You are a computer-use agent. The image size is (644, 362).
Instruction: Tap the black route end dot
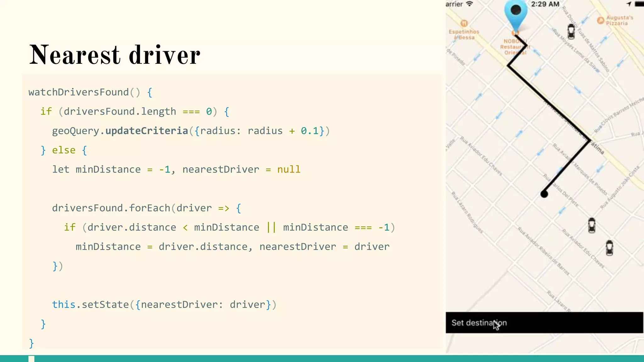pos(544,194)
